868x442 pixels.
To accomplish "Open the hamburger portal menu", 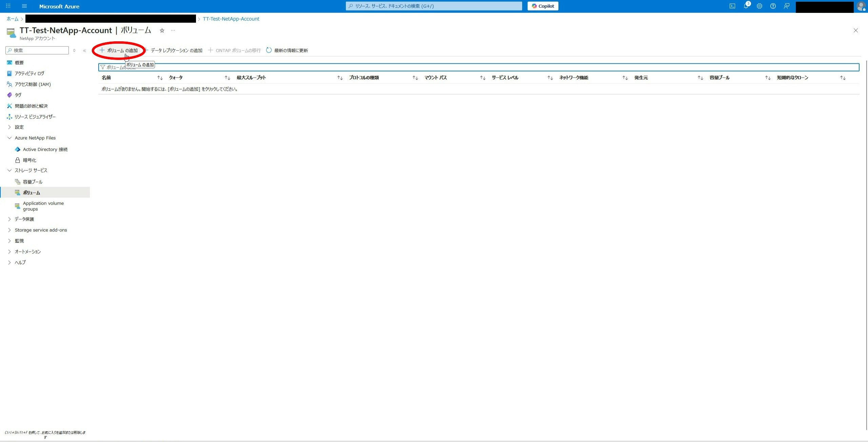I will (x=24, y=6).
